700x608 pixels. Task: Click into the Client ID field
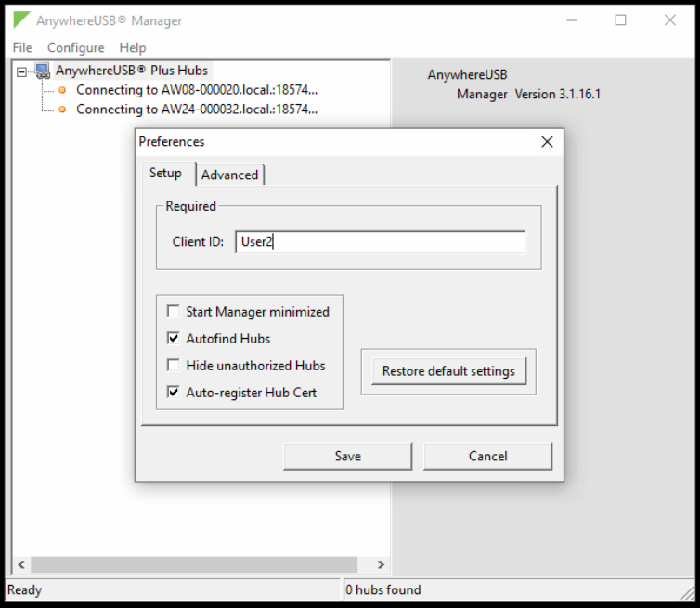(x=380, y=242)
